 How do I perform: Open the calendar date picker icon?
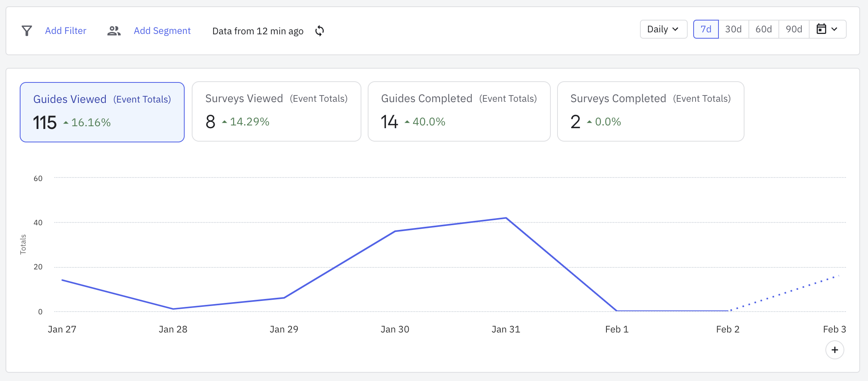point(821,29)
